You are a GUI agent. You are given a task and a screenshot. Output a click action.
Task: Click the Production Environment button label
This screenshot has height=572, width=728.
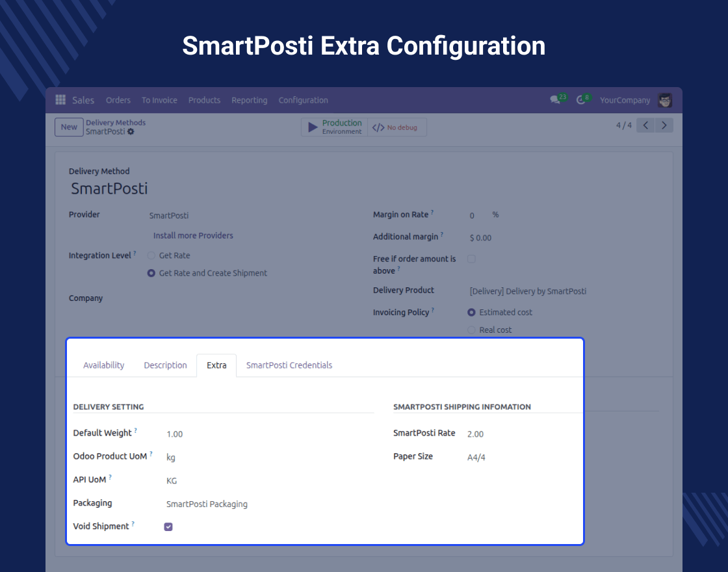coord(342,127)
